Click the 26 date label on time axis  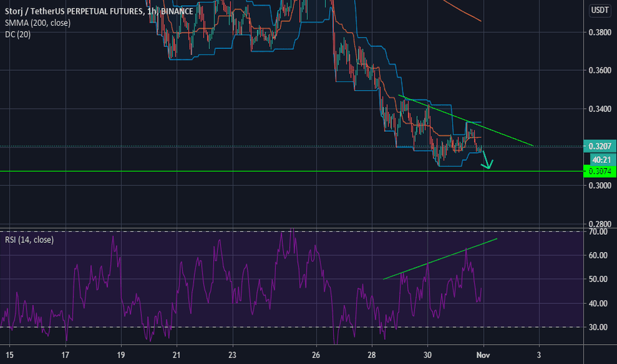(x=316, y=355)
